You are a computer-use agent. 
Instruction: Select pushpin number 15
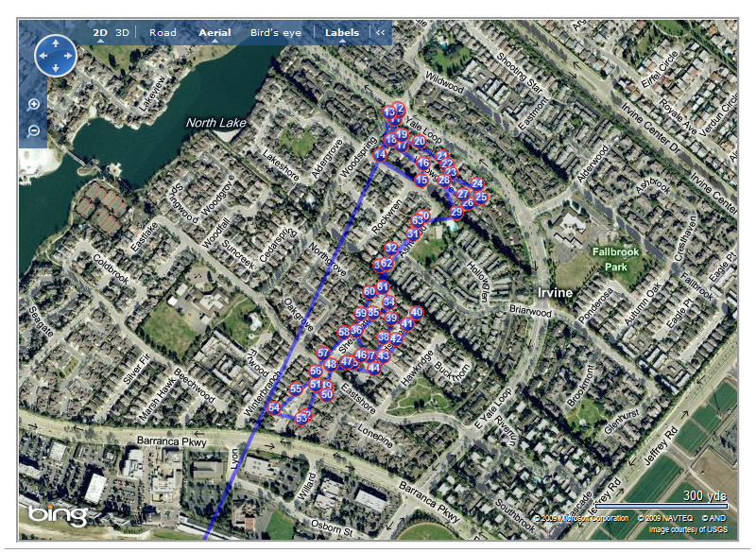[421, 180]
